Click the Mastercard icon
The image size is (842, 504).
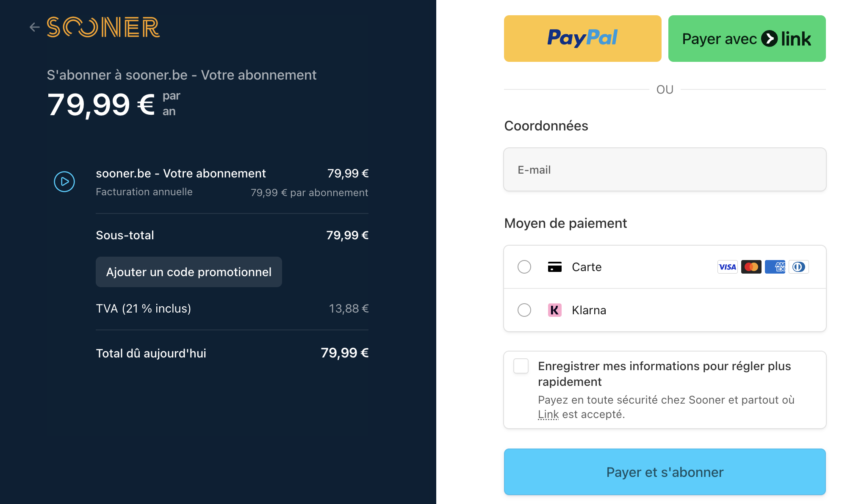(x=751, y=267)
